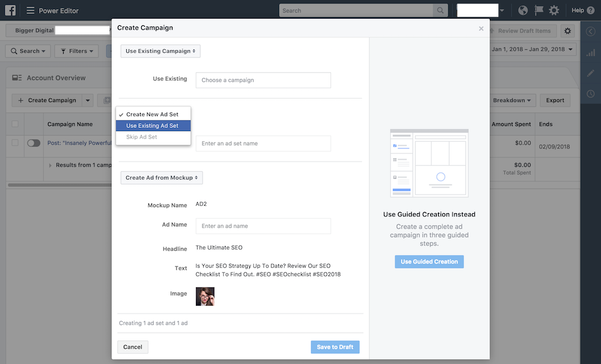Click the Facebook logo icon
Viewport: 601px width, 364px height.
coord(10,10)
